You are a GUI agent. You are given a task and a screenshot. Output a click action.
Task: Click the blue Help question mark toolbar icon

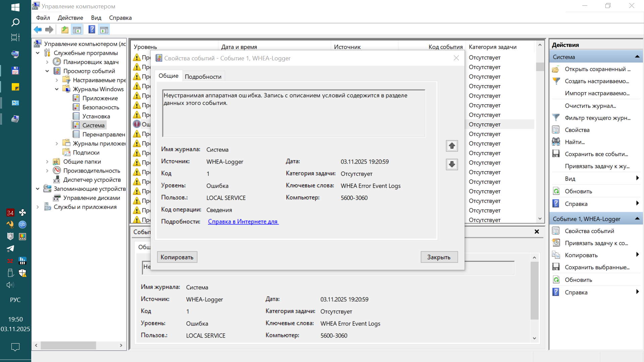pos(92,29)
